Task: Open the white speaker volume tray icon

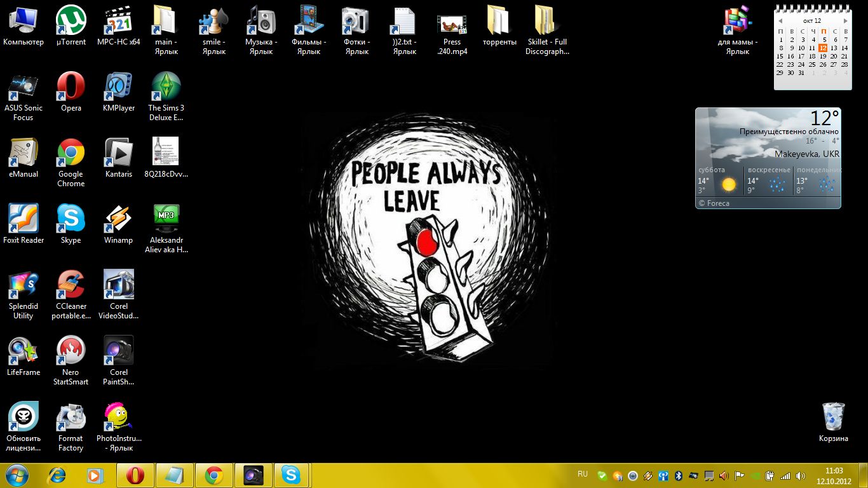Action: pyautogui.click(x=801, y=475)
